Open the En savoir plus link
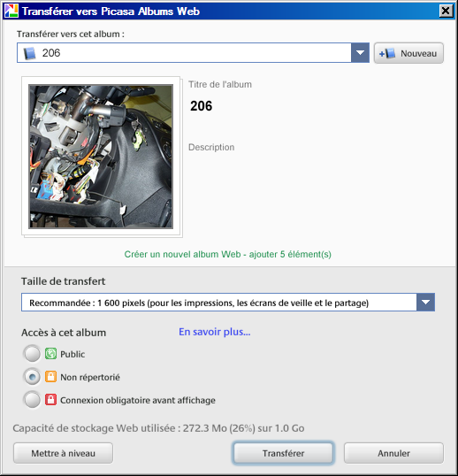 (x=215, y=332)
